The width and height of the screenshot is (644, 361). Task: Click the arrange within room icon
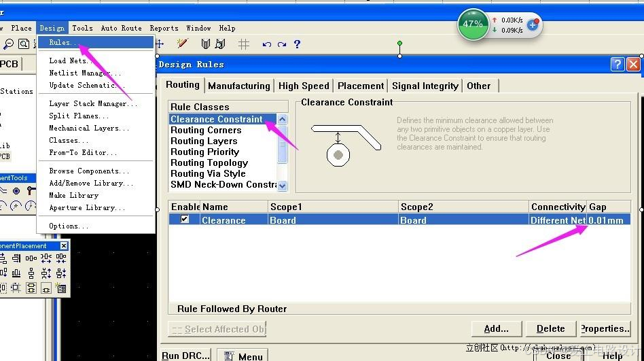pyautogui.click(x=46, y=288)
